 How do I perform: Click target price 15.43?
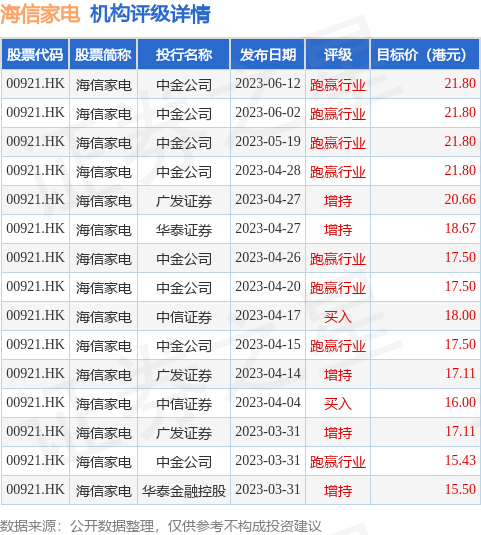pyautogui.click(x=460, y=461)
